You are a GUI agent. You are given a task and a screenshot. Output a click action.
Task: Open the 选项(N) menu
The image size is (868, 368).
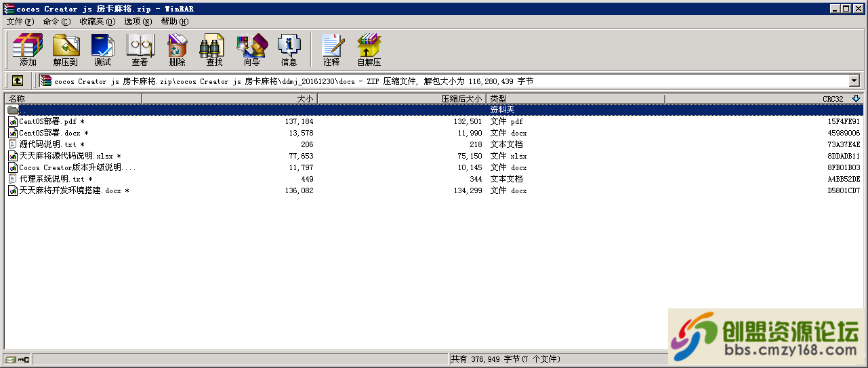[138, 22]
